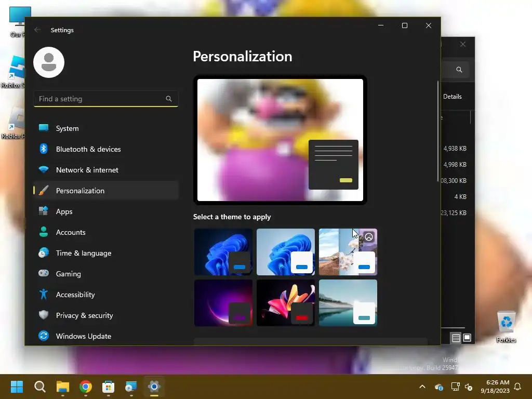Click the Settings back arrow
The image size is (532, 399).
click(37, 30)
